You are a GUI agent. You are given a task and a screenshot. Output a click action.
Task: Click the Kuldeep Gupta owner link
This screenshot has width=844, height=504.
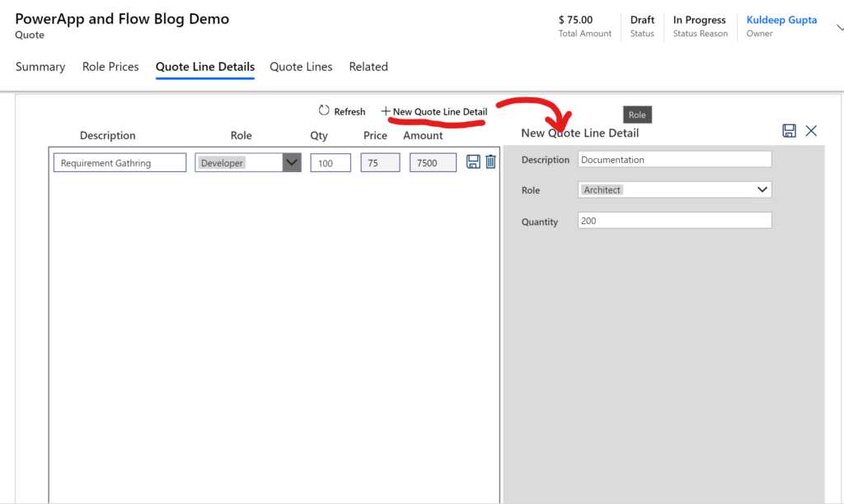point(781,20)
